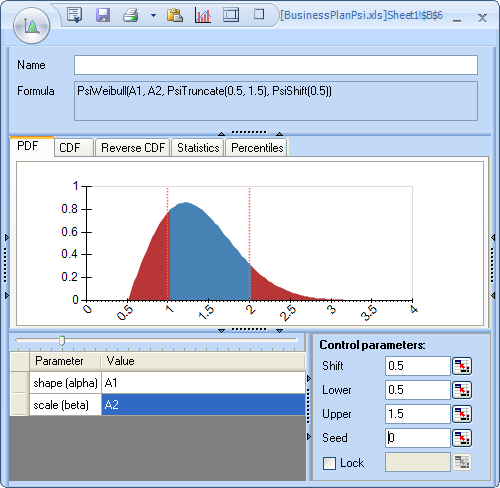Open the round distribution application button
This screenshot has height=488, width=500.
(32, 26)
